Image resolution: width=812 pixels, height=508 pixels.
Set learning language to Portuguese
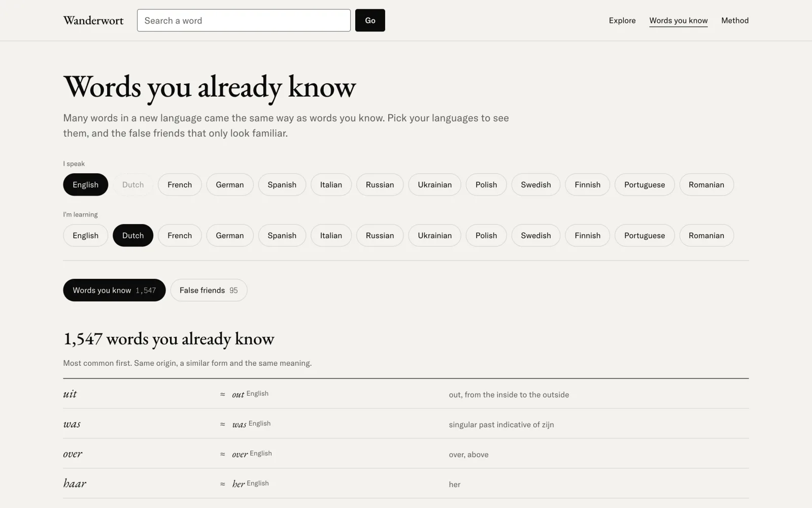click(645, 236)
